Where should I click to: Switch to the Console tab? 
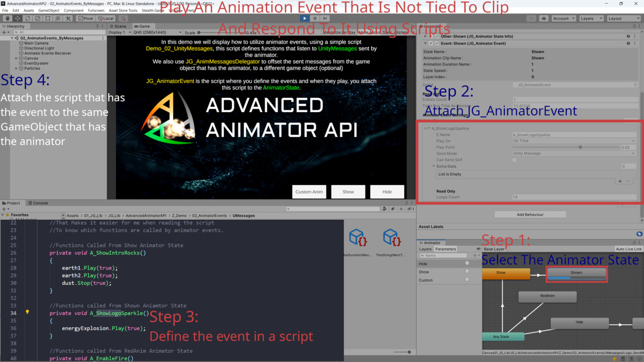pos(38,203)
